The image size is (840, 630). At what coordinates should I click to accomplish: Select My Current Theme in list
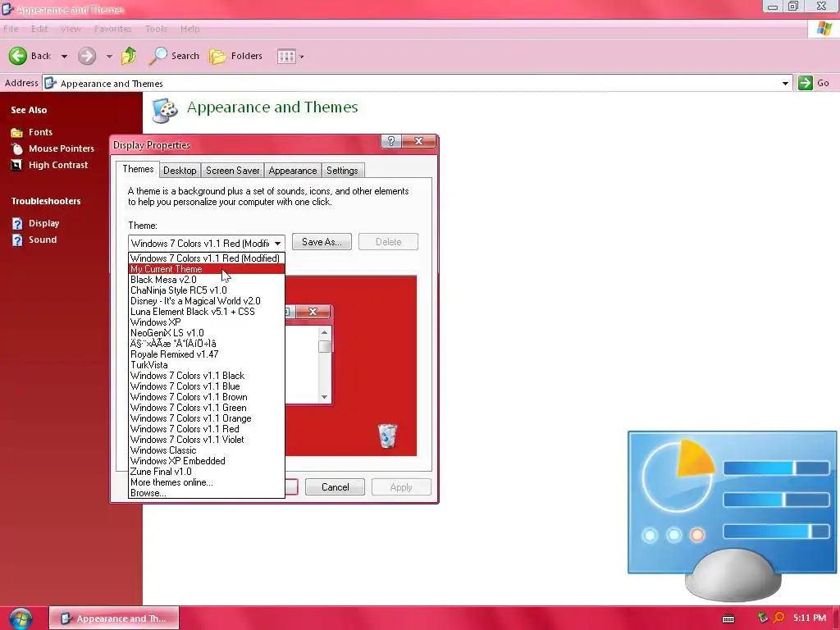pos(207,269)
